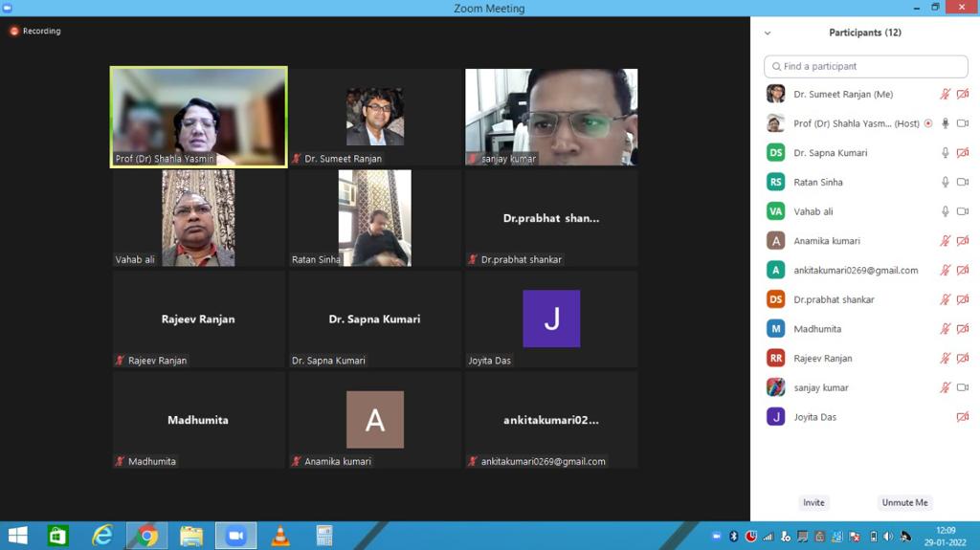Screen dimensions: 980x550
Task: Click the Unmute Me button
Action: tap(904, 502)
